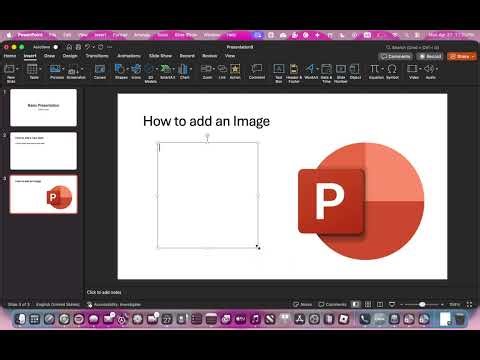
Task: Click the Screenshot icon
Action: point(72,70)
